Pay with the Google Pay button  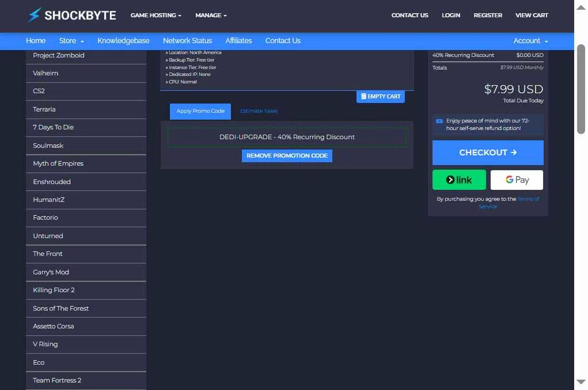[517, 180]
